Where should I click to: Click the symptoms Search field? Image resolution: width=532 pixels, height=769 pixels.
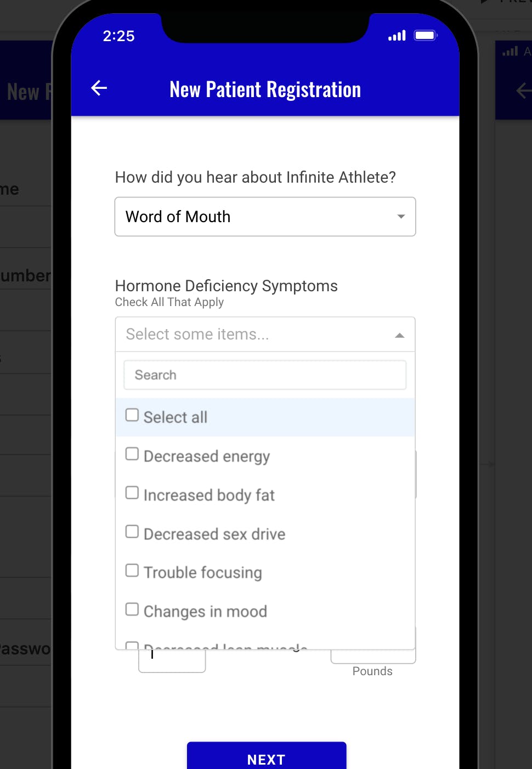(265, 375)
